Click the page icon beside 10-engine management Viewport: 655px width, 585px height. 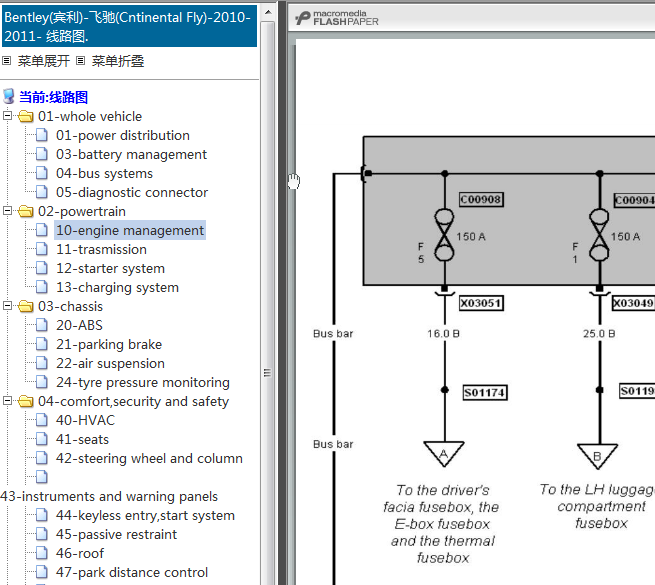click(41, 230)
